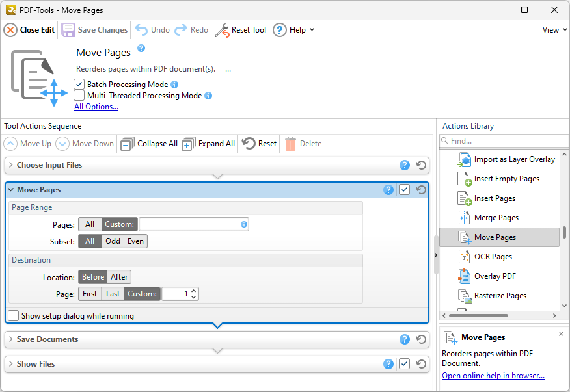
Task: Reset the Move Pages step settings
Action: point(421,190)
